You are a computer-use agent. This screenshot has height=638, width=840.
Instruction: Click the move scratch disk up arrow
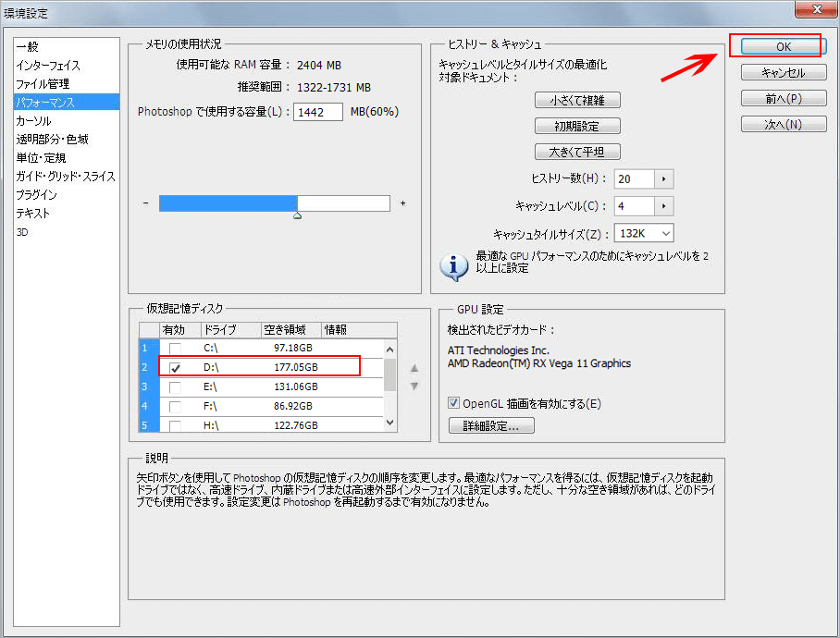click(x=414, y=368)
